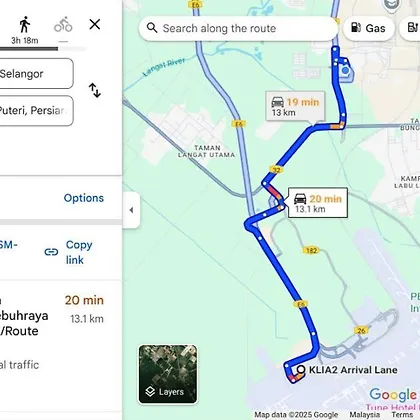Open the Layers satellite thumbnail

tap(168, 374)
